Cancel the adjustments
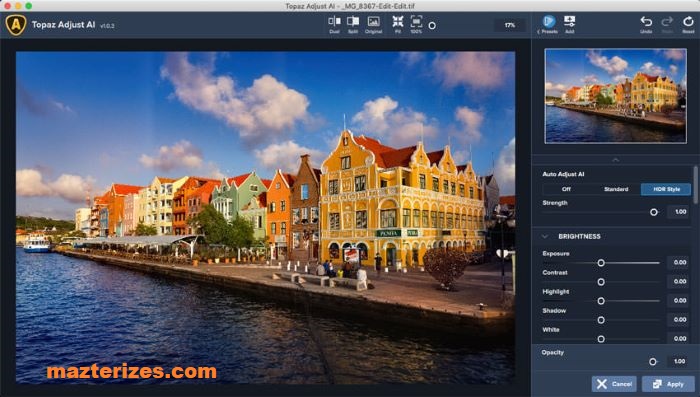 614,384
